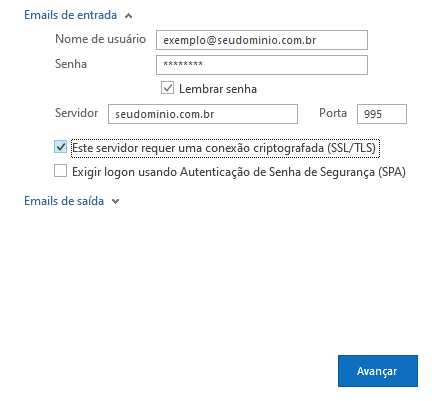Click the Senha label
Viewport: 447px width, 401px height.
click(71, 64)
